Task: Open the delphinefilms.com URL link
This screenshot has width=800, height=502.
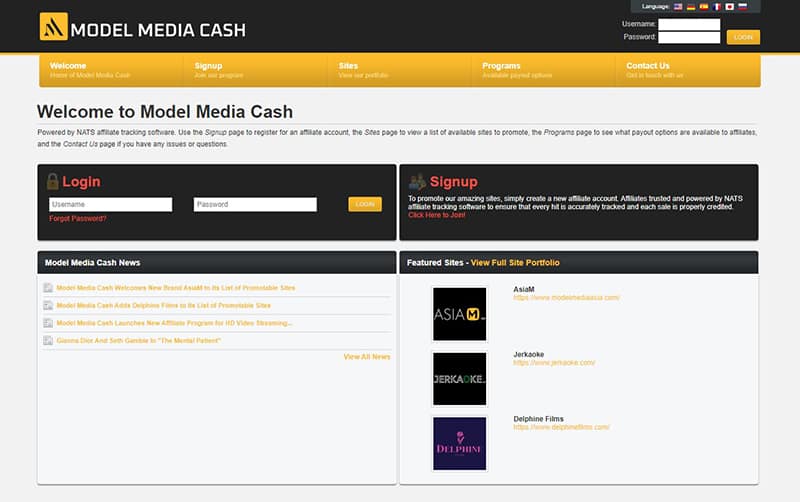Action: click(x=561, y=427)
